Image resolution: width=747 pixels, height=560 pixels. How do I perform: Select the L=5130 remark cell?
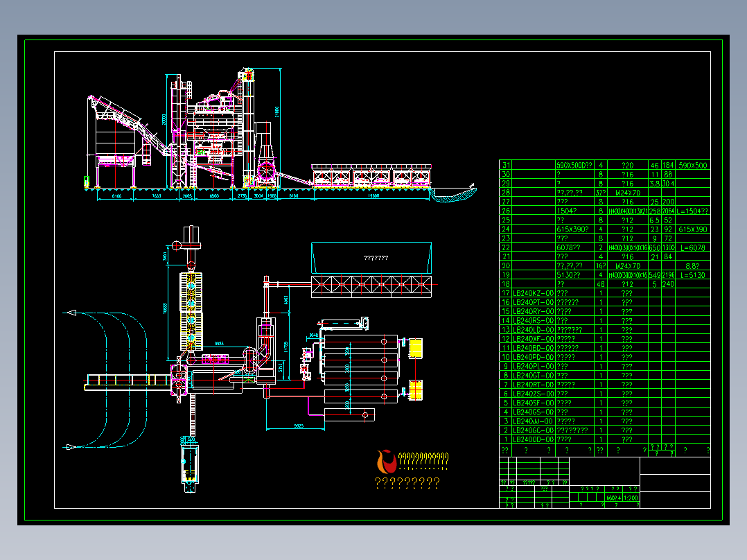pos(693,275)
